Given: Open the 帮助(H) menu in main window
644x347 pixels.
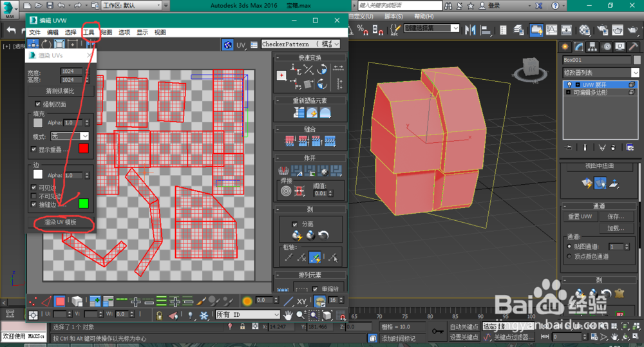Looking at the screenshot, I should [424, 17].
